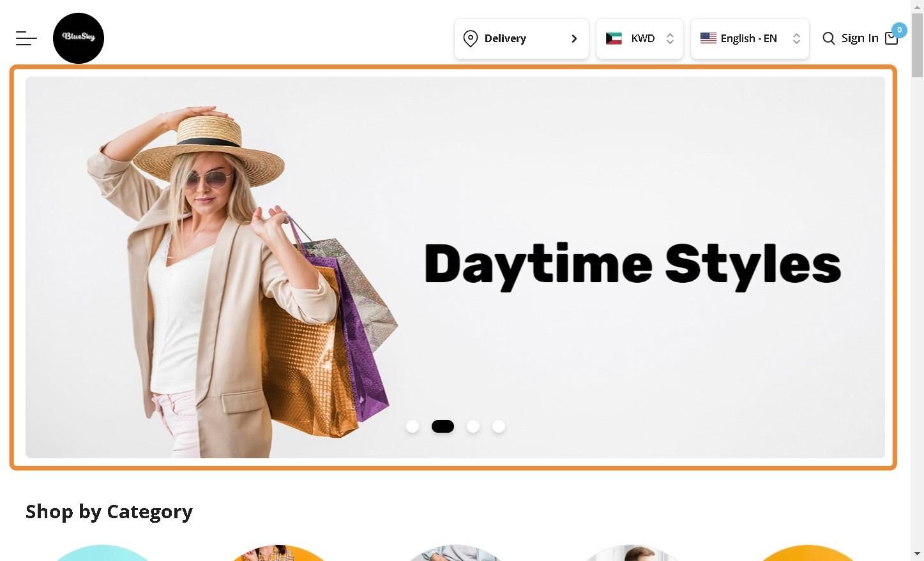Select the first carousel slide dot
Screen dimensions: 924x561
[413, 426]
